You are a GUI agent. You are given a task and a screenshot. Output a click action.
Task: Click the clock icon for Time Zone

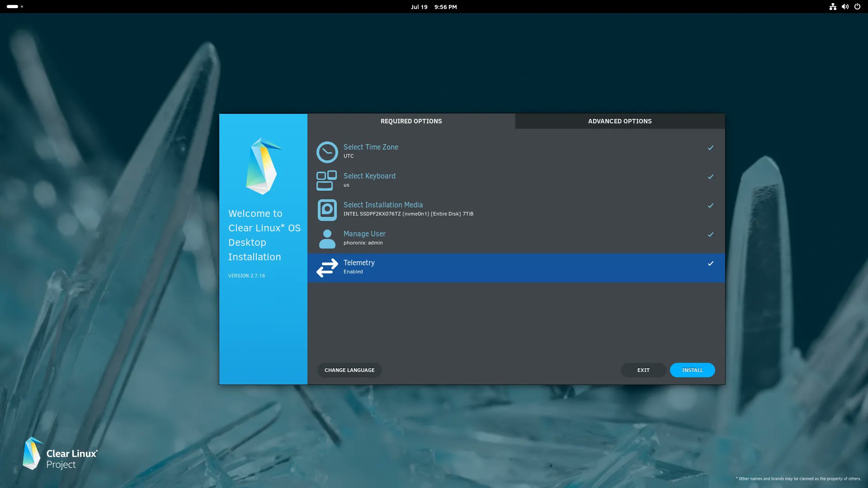point(327,152)
